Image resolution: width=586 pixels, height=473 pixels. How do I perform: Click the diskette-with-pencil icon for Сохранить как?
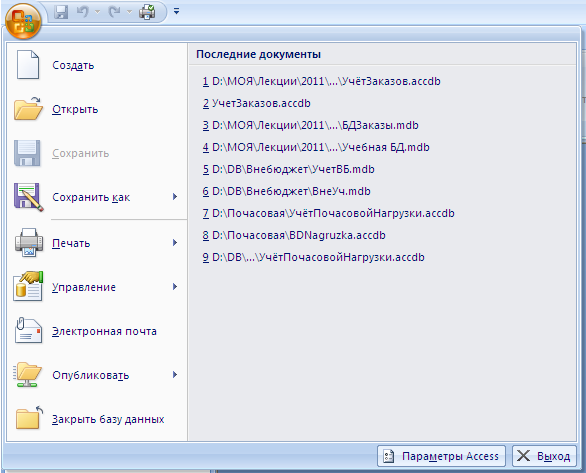[28, 197]
